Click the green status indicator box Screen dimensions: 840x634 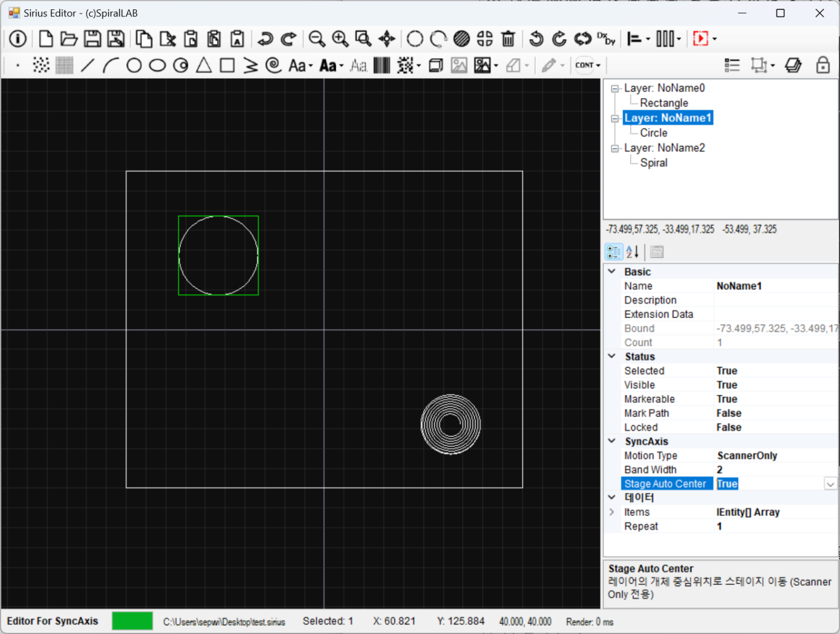point(132,621)
